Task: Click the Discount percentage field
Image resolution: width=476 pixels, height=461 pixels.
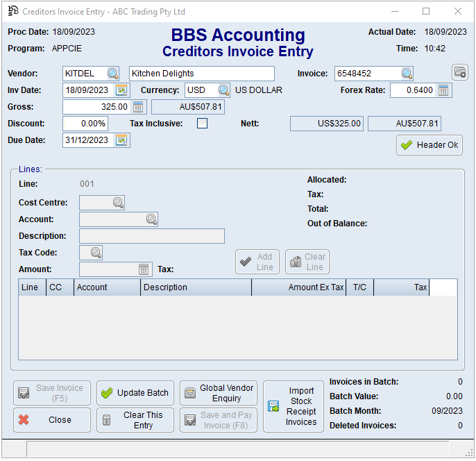Action: pyautogui.click(x=85, y=124)
